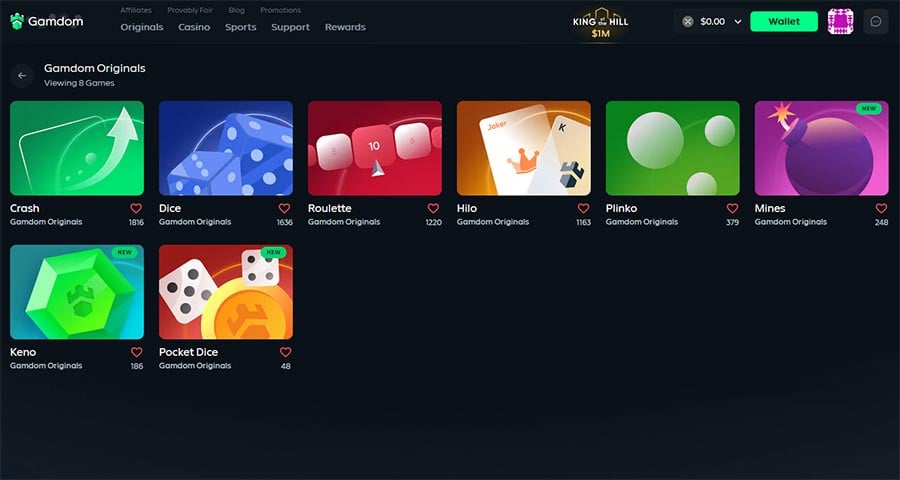
Task: Launch the Plinko game thumbnail
Action: pyautogui.click(x=673, y=148)
